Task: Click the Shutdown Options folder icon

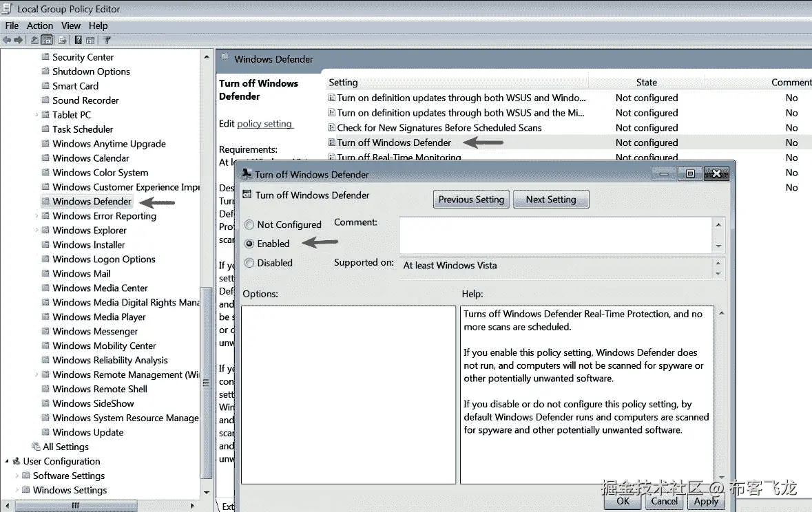Action: (x=45, y=72)
